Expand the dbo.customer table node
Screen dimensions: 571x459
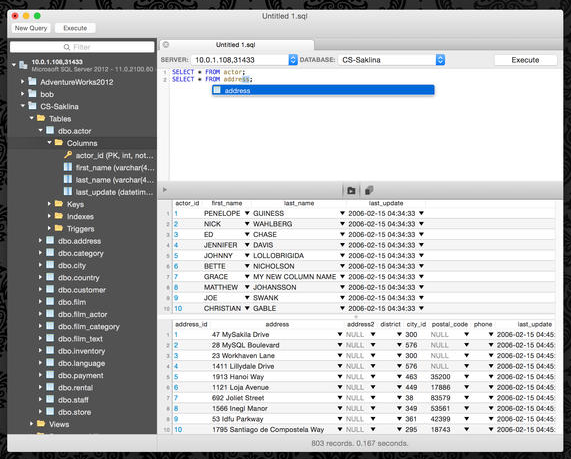click(x=40, y=289)
